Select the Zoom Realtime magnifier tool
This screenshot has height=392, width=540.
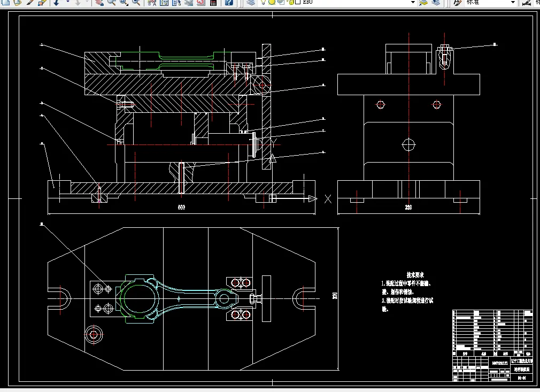point(111,3)
